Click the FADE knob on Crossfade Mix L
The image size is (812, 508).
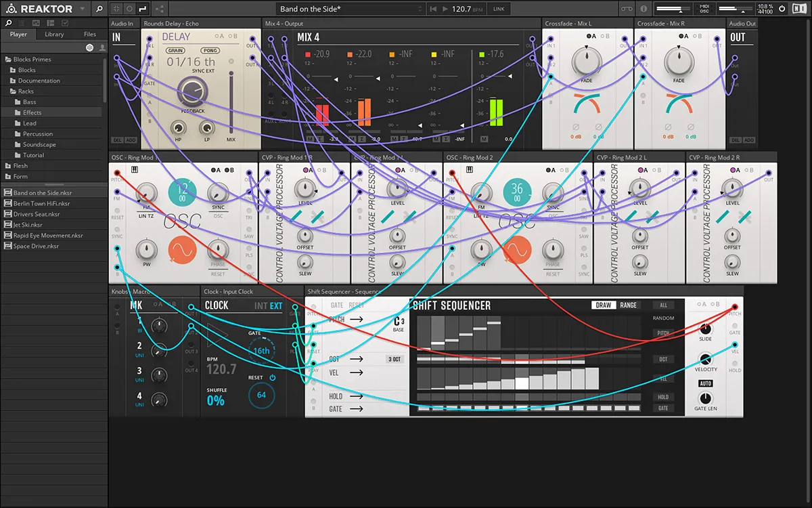pos(587,61)
